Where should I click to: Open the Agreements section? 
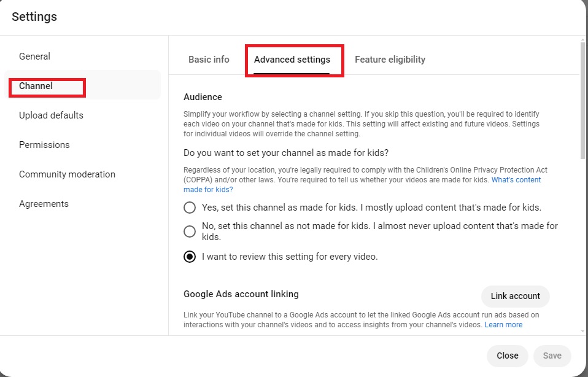[44, 204]
